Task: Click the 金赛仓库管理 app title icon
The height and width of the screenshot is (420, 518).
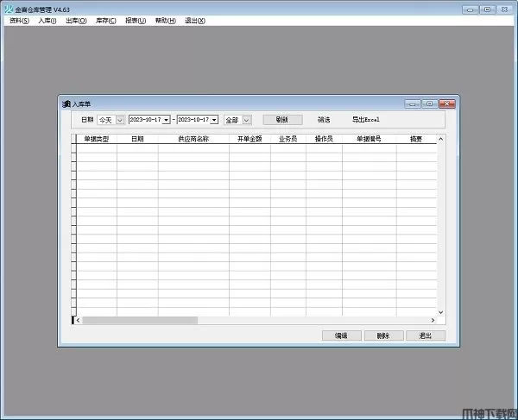Action: (x=9, y=9)
